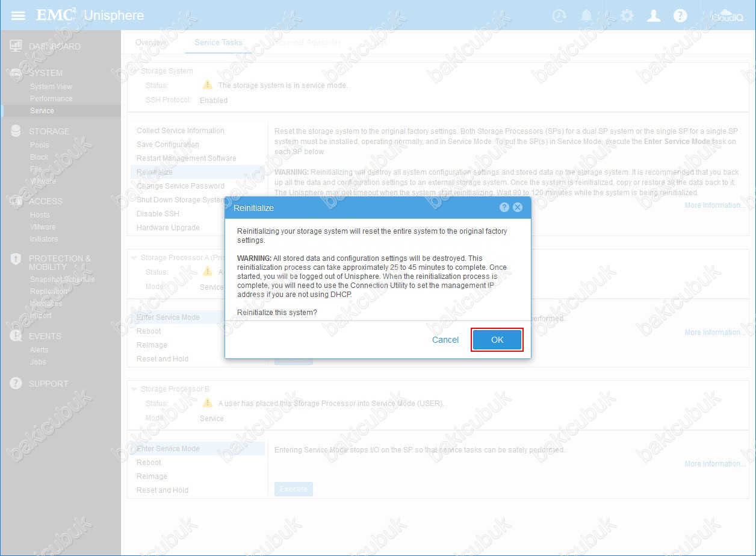Open Alerts under Events
Viewport: 756px width, 556px height.
coord(39,350)
